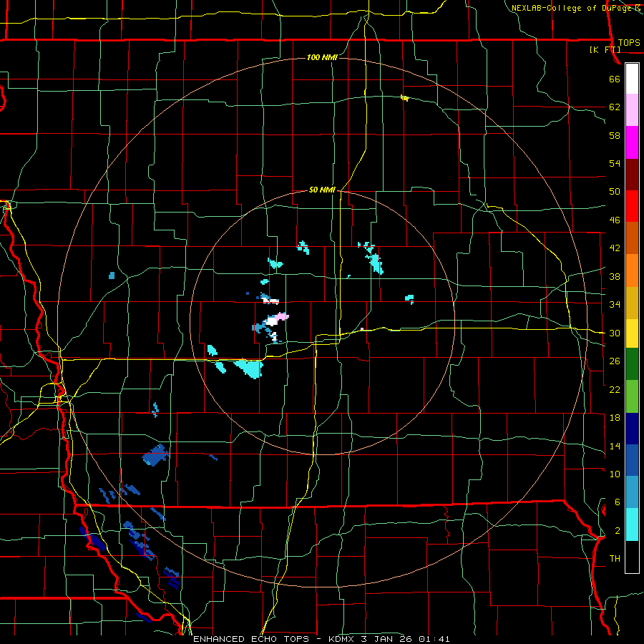This screenshot has height=644, width=644.
Task: Click the gold mustard legend swatch
Action: (x=632, y=303)
